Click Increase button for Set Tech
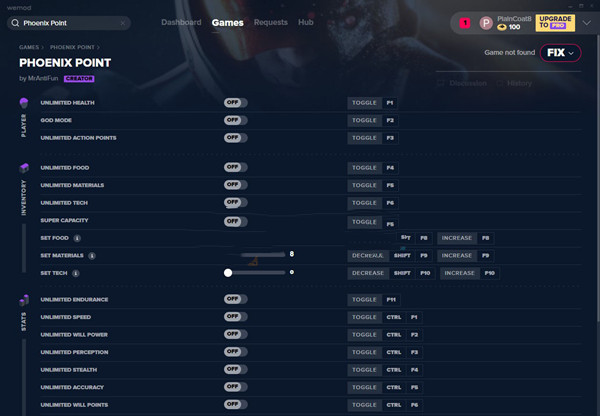The image size is (600, 416). coord(459,273)
